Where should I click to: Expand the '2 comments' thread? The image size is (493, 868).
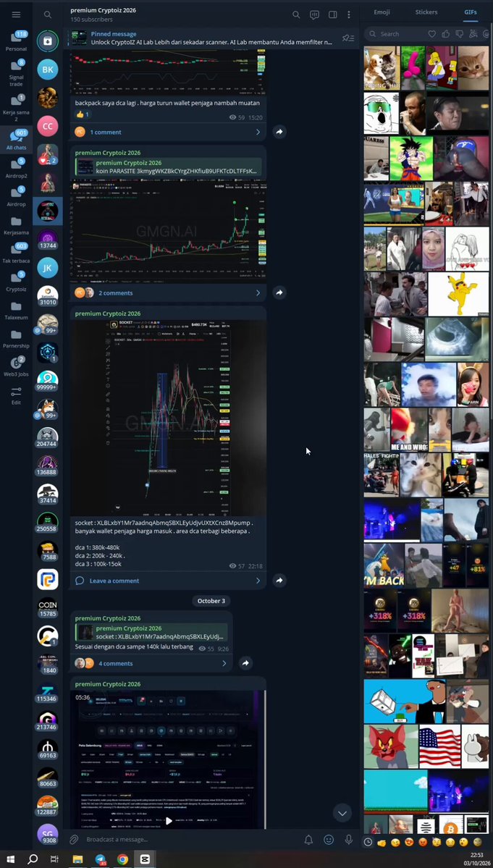click(x=168, y=292)
